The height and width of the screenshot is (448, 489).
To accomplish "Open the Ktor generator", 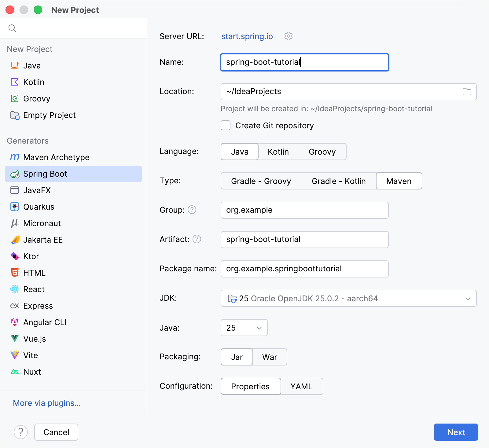I will (31, 256).
